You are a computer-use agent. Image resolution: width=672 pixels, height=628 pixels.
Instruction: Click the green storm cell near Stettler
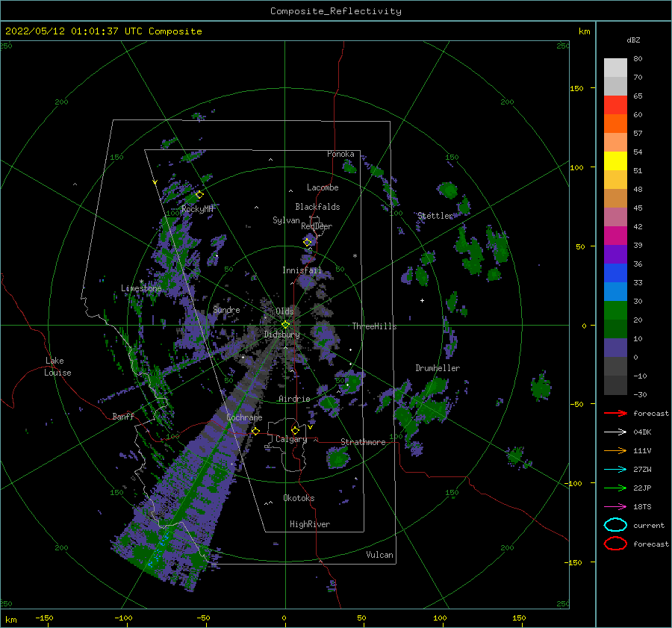[x=448, y=190]
